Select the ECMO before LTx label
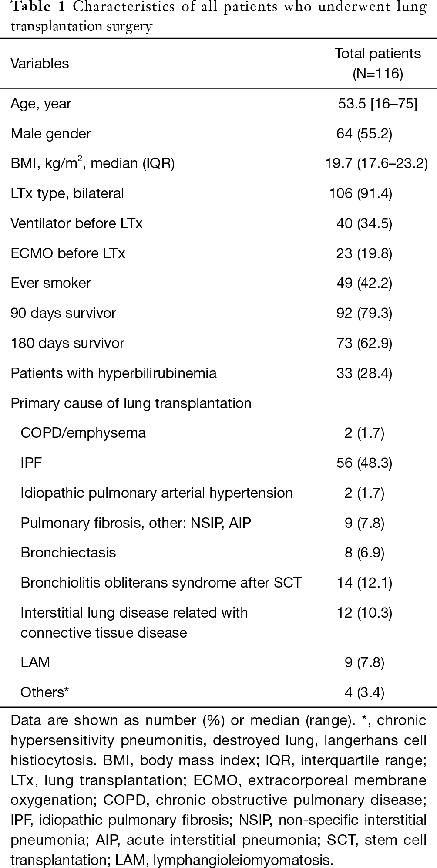This screenshot has width=437, height=868. [68, 253]
